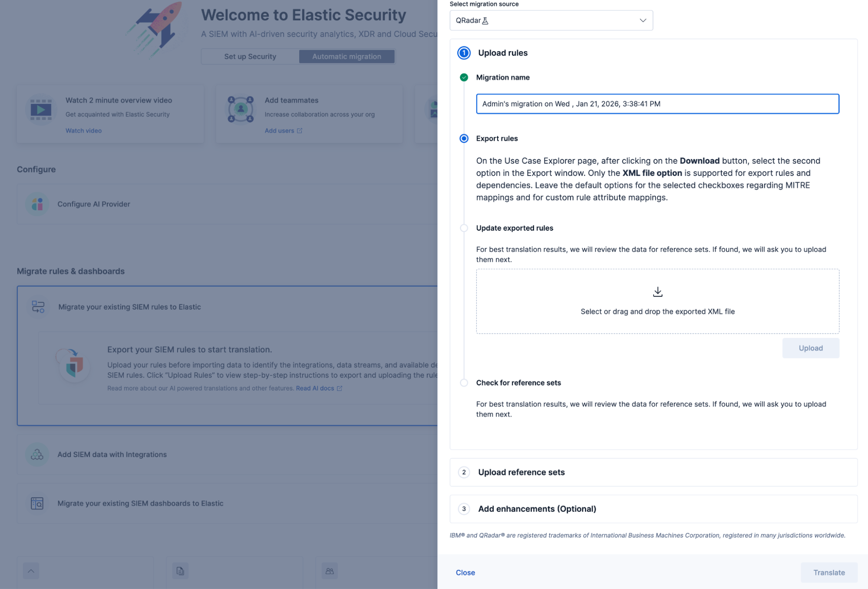Image resolution: width=868 pixels, height=589 pixels.
Task: Select the Check for reference sets circle
Action: point(464,383)
